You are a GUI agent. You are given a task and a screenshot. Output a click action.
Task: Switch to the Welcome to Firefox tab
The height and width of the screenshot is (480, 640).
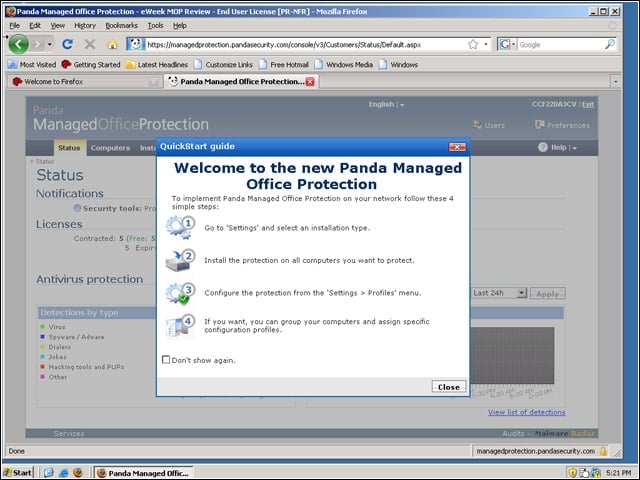click(x=85, y=82)
